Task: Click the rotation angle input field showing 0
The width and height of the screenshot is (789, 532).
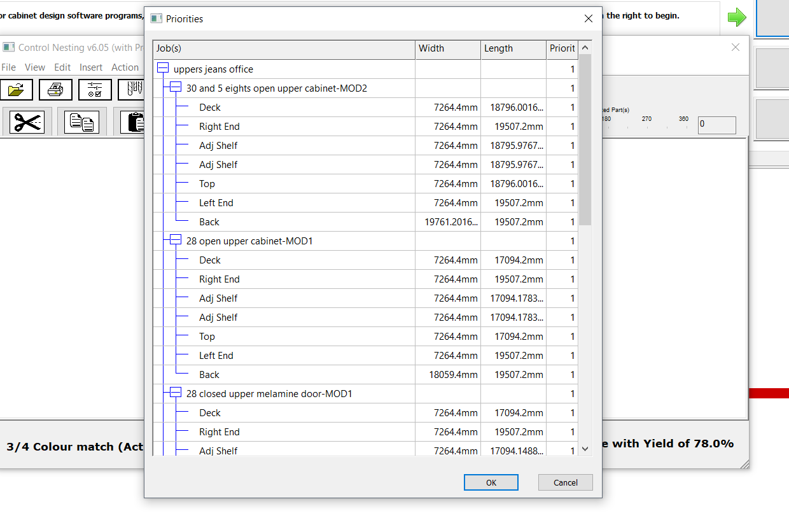Action: coord(716,124)
